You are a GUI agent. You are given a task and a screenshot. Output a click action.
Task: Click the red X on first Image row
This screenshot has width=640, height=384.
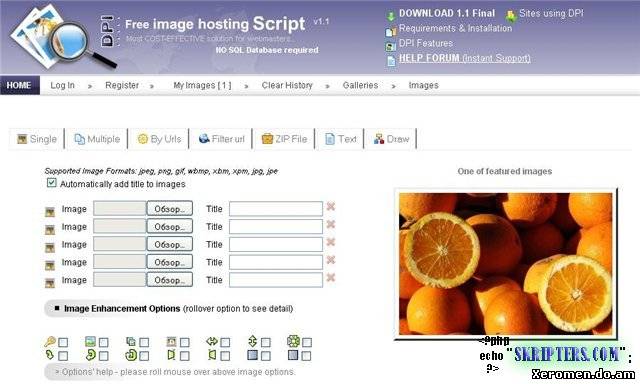pos(331,206)
